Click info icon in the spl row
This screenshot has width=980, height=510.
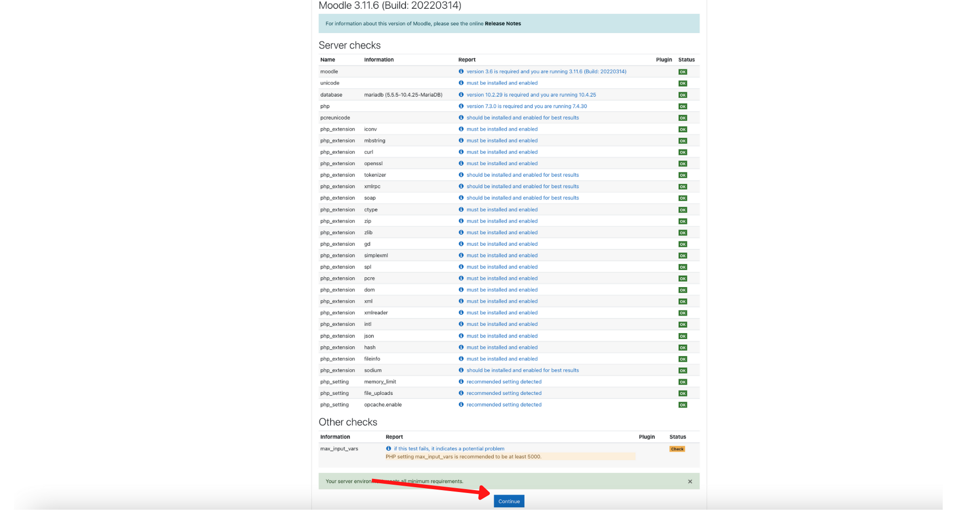point(461,267)
